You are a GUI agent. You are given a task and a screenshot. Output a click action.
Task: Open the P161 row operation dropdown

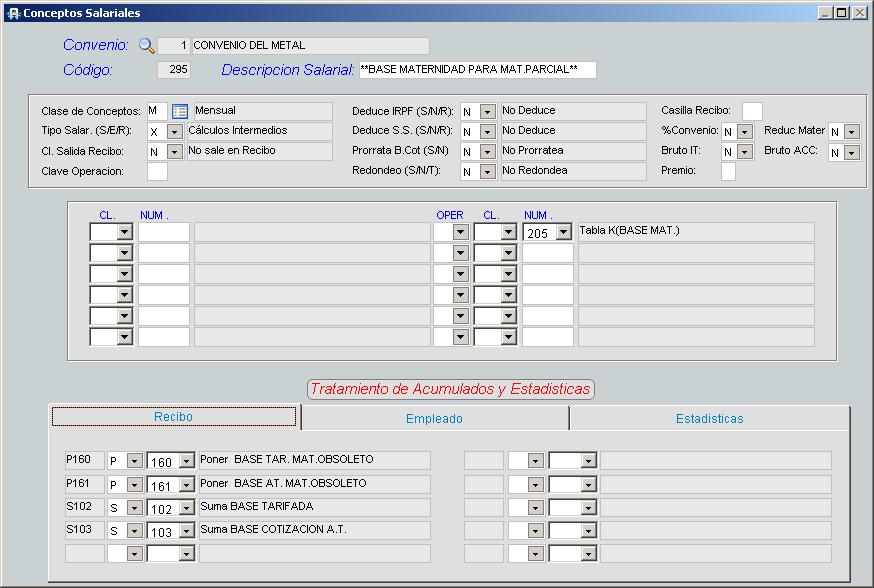pyautogui.click(x=134, y=484)
